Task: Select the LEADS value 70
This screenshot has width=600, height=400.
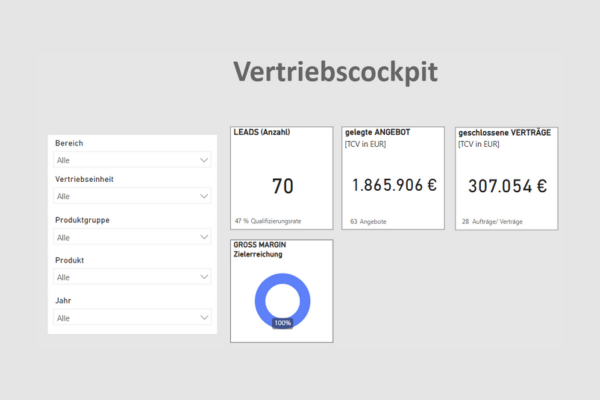Action: [x=282, y=186]
